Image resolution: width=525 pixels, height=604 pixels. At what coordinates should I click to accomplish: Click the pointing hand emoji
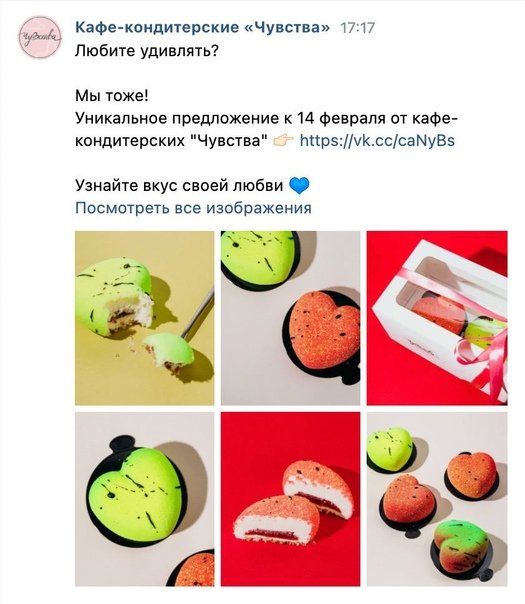283,141
